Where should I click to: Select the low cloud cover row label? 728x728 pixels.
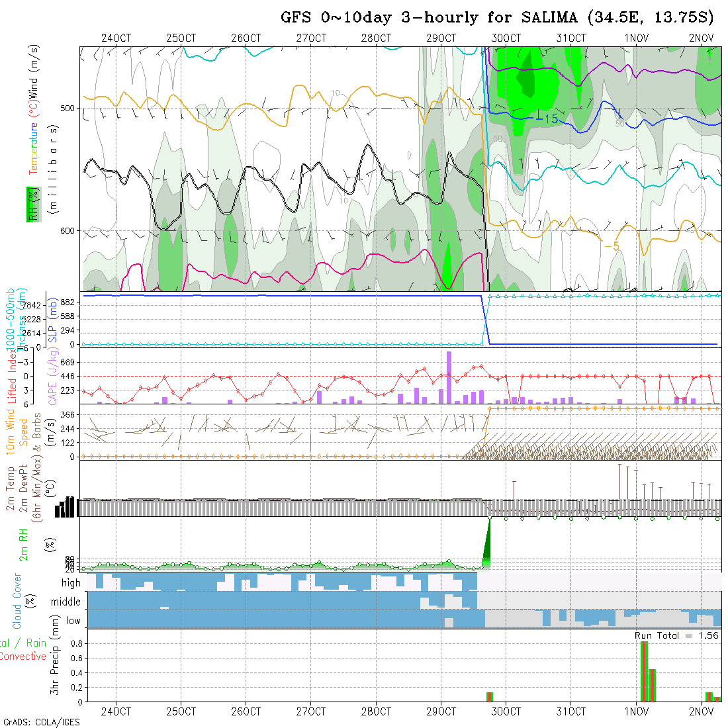point(73,621)
